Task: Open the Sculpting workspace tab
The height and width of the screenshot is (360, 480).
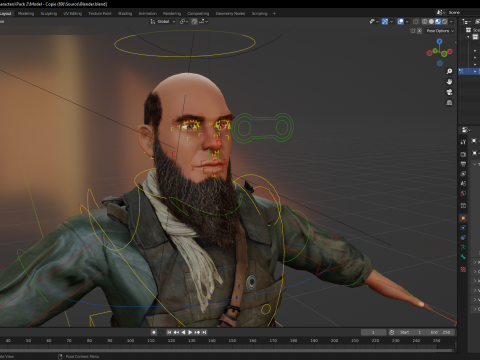Action: [49, 14]
